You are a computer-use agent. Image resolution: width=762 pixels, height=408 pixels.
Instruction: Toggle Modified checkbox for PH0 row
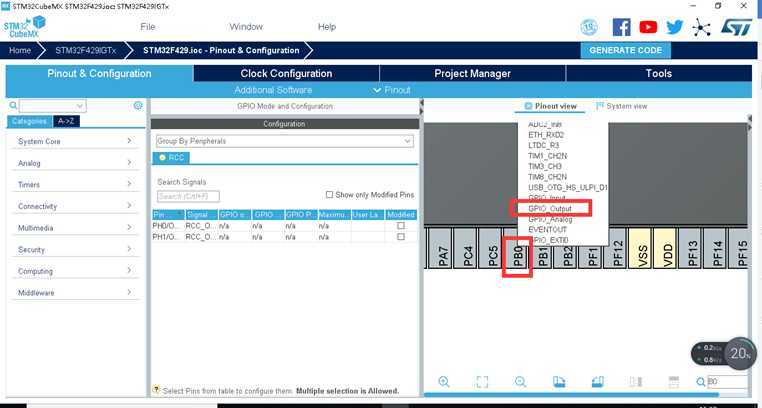[401, 226]
